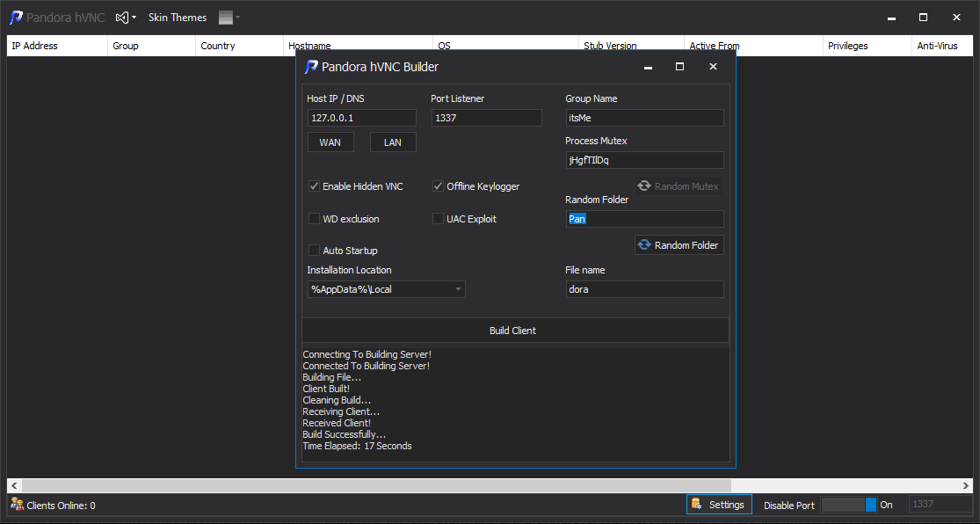Viewport: 980px width, 524px height.
Task: Click the Random Folder text field containing Pan
Action: pyautogui.click(x=644, y=219)
